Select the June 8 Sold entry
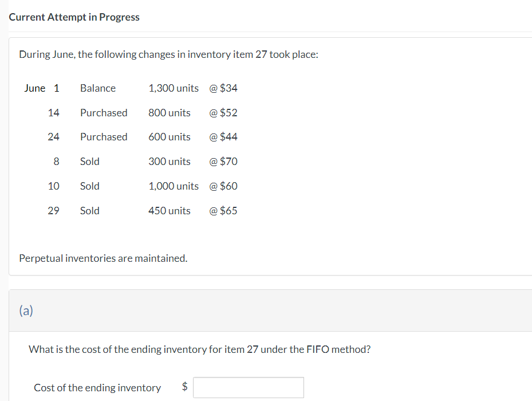532x401 pixels. [x=89, y=161]
